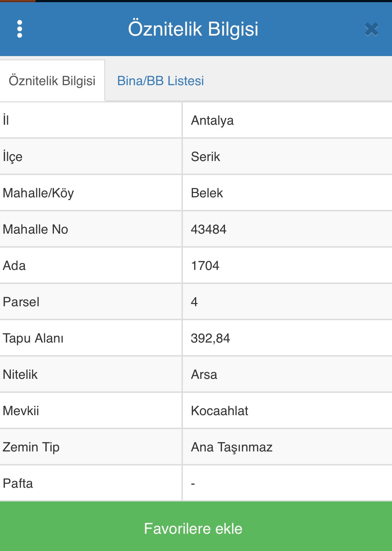Select Tapu Alanı value 392,84

210,338
